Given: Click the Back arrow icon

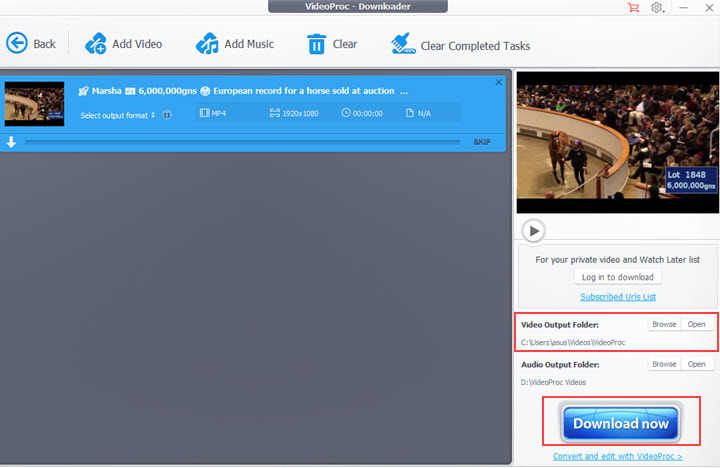Looking at the screenshot, I should pyautogui.click(x=17, y=43).
